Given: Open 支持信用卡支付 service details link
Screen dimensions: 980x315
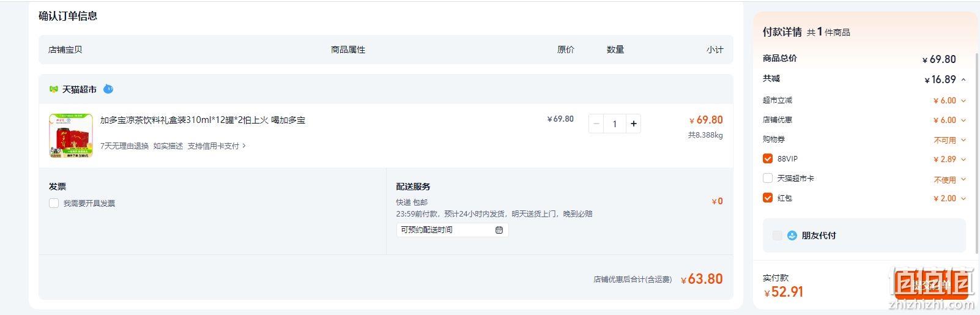Looking at the screenshot, I should point(217,146).
